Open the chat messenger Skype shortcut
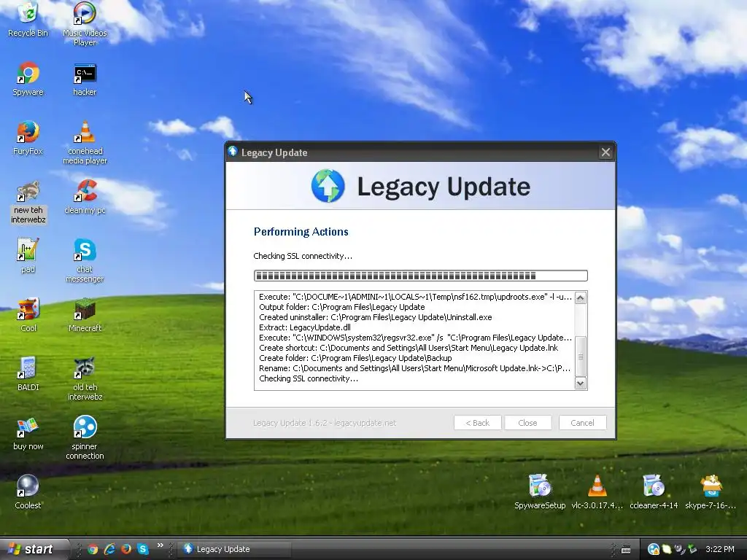The height and width of the screenshot is (560, 747). click(85, 260)
